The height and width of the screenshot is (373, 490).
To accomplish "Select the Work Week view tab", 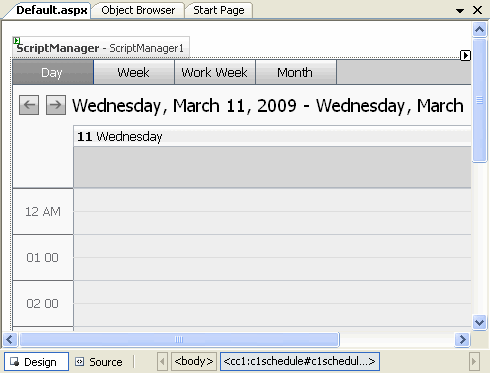I will coord(215,72).
